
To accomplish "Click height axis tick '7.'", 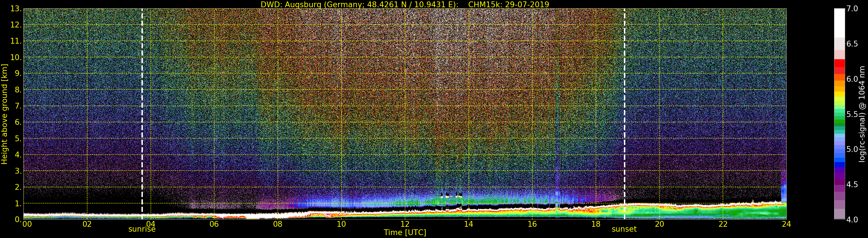I will pyautogui.click(x=18, y=106).
